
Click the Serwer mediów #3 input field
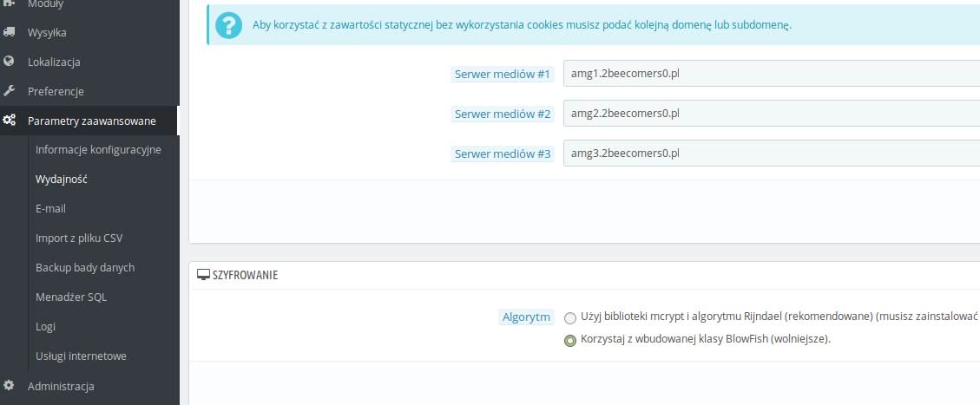click(772, 153)
